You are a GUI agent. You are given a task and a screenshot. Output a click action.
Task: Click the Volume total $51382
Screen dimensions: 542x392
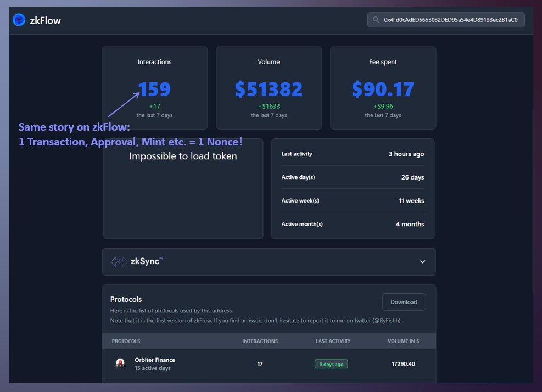pyautogui.click(x=269, y=89)
